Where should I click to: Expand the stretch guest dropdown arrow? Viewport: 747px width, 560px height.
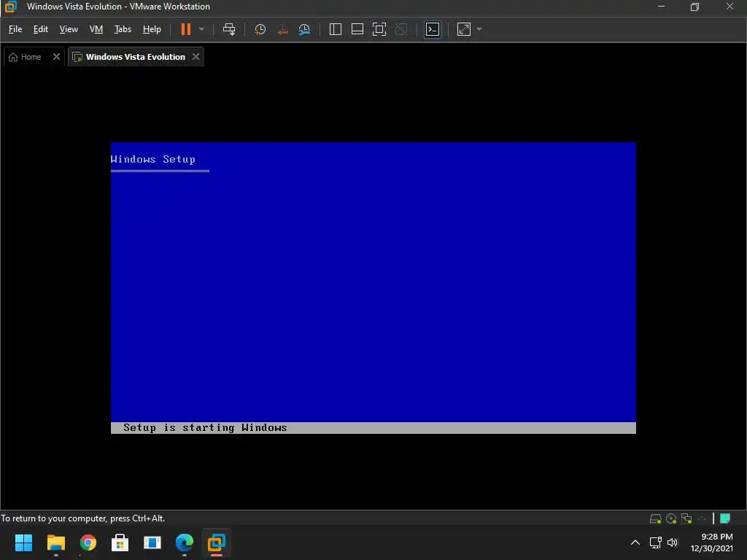tap(479, 29)
